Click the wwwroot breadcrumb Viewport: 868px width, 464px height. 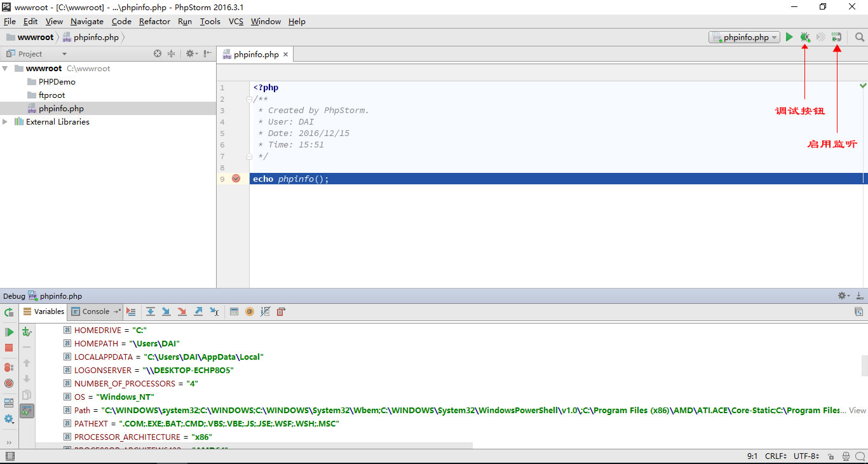point(30,37)
